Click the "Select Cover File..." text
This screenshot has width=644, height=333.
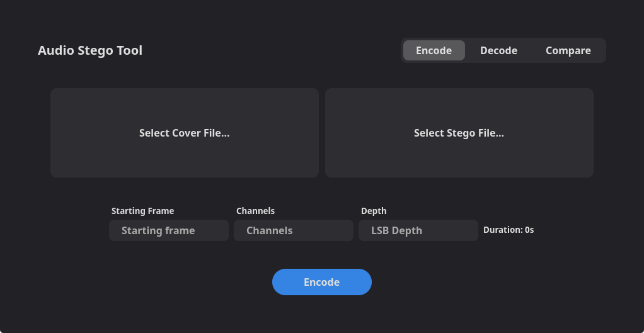click(x=185, y=133)
